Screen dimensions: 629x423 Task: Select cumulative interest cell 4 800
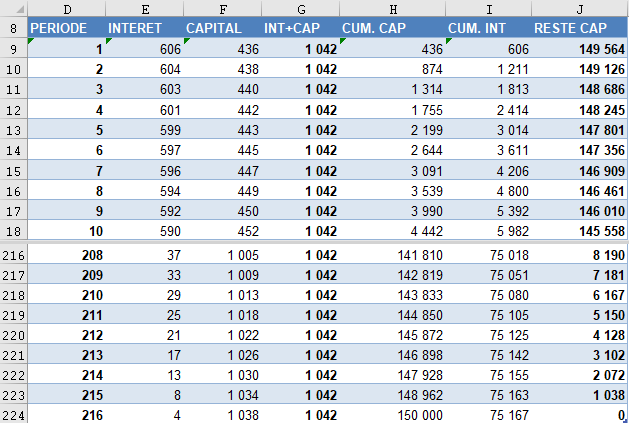pos(489,191)
